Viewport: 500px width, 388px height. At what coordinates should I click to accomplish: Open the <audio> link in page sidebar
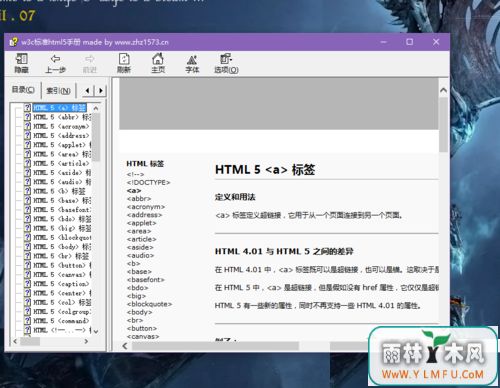pos(140,255)
